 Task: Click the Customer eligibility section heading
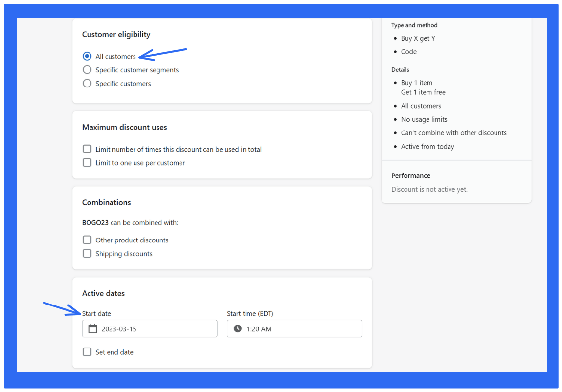(x=116, y=34)
